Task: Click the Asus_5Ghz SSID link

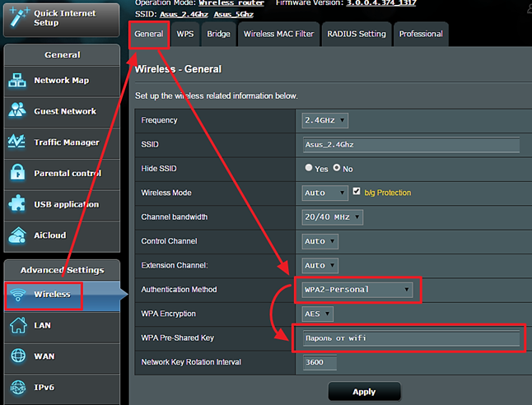Action: [x=233, y=15]
